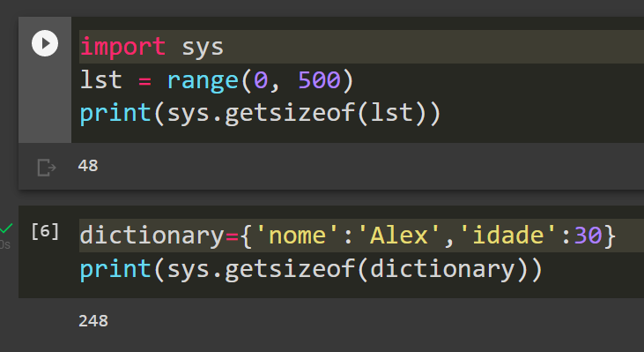
Task: Click the output toggle icon beside 48
Action: pos(47,168)
